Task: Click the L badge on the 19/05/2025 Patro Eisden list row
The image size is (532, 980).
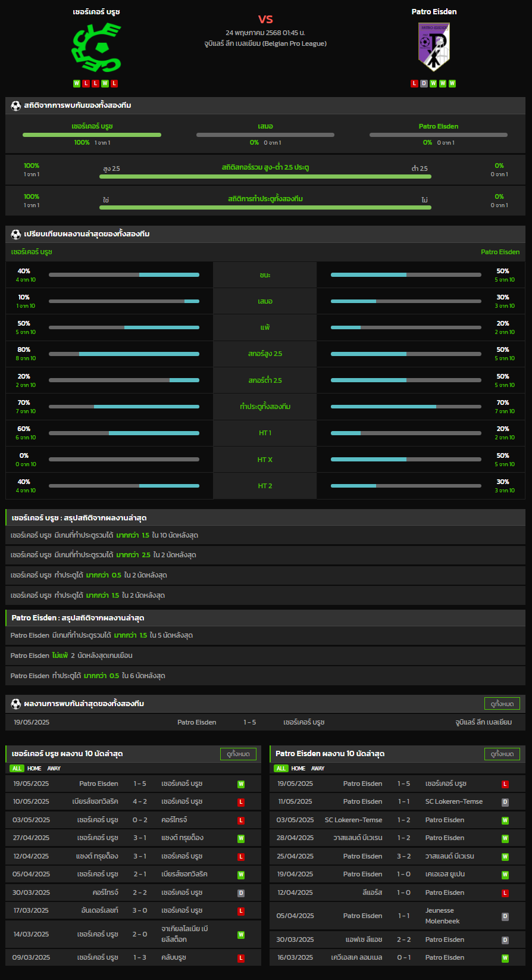Action: (505, 784)
